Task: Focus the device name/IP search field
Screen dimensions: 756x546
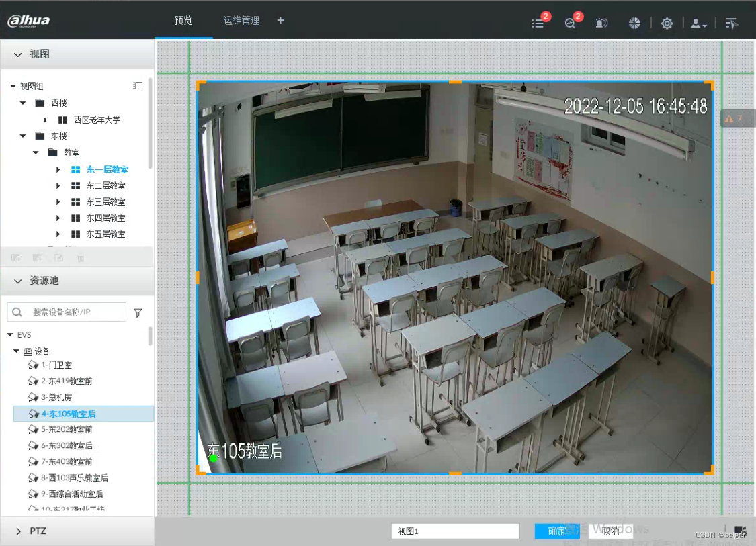Action: [67, 312]
